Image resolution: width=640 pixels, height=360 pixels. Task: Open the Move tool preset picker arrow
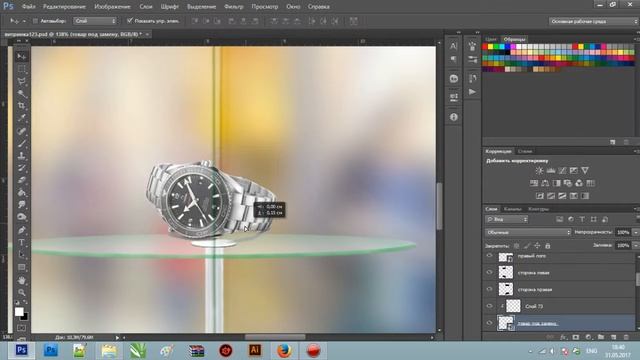[x=24, y=21]
